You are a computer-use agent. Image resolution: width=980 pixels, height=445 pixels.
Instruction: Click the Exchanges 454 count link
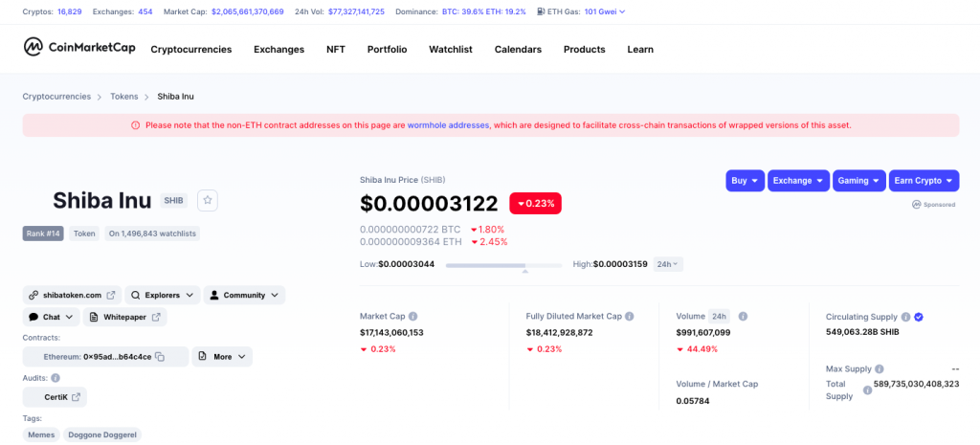(x=145, y=11)
